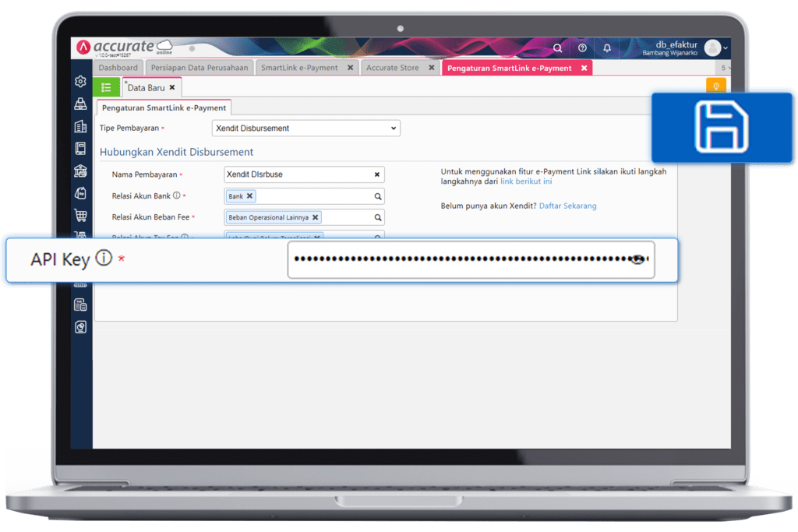
Task: Click the Hubungkan Xendit Disbursement heading
Action: [176, 152]
